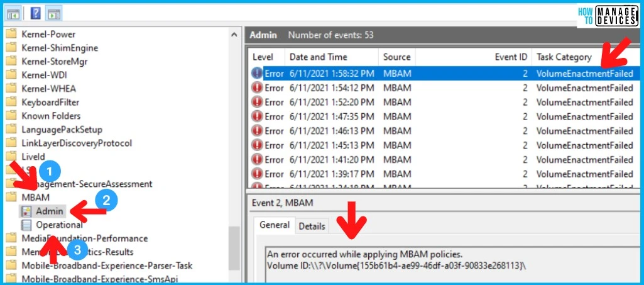644x285 pixels.
Task: Select the error event at 1:54:12 PM
Action: tap(444, 87)
